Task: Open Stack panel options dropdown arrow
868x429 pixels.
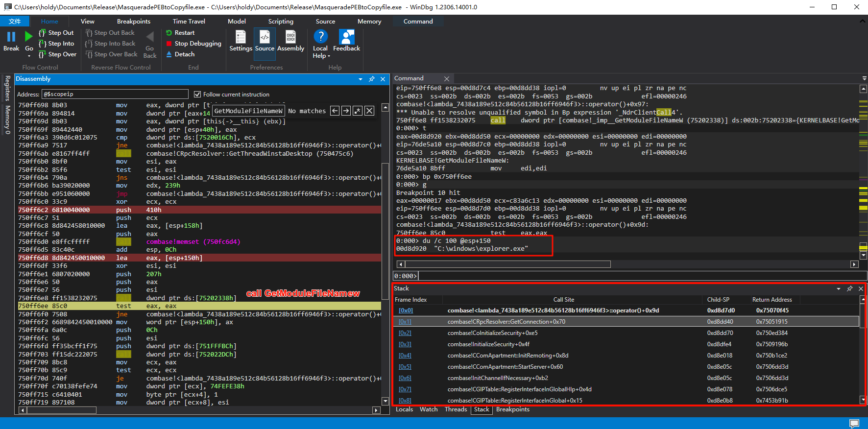Action: [839, 289]
